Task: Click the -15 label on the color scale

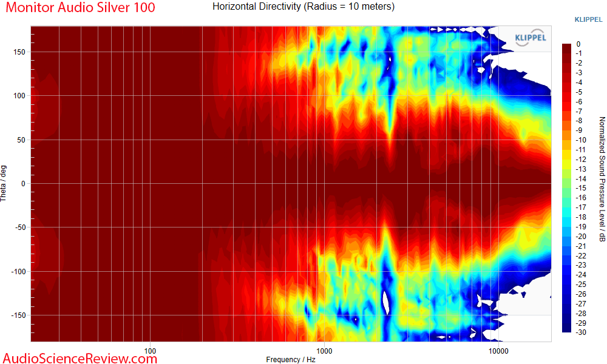Action: click(580, 188)
